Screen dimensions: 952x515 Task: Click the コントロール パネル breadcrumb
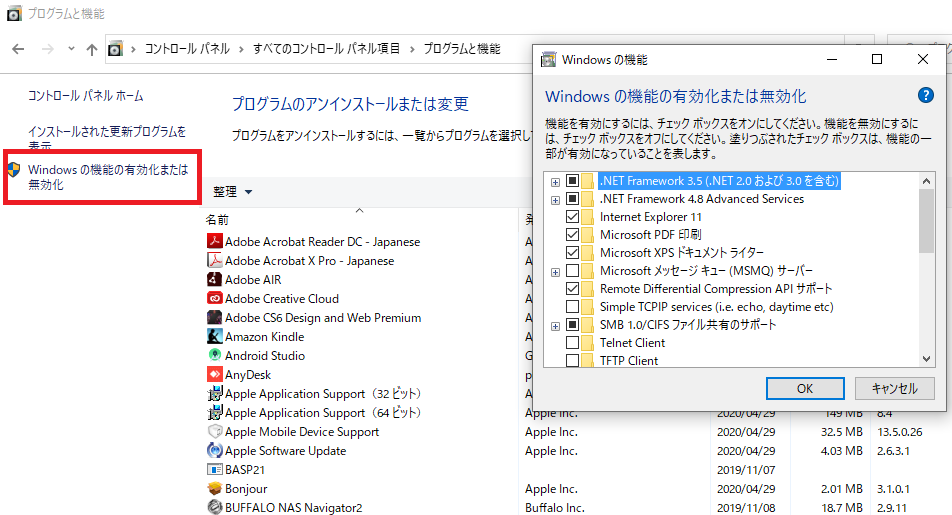click(x=187, y=49)
